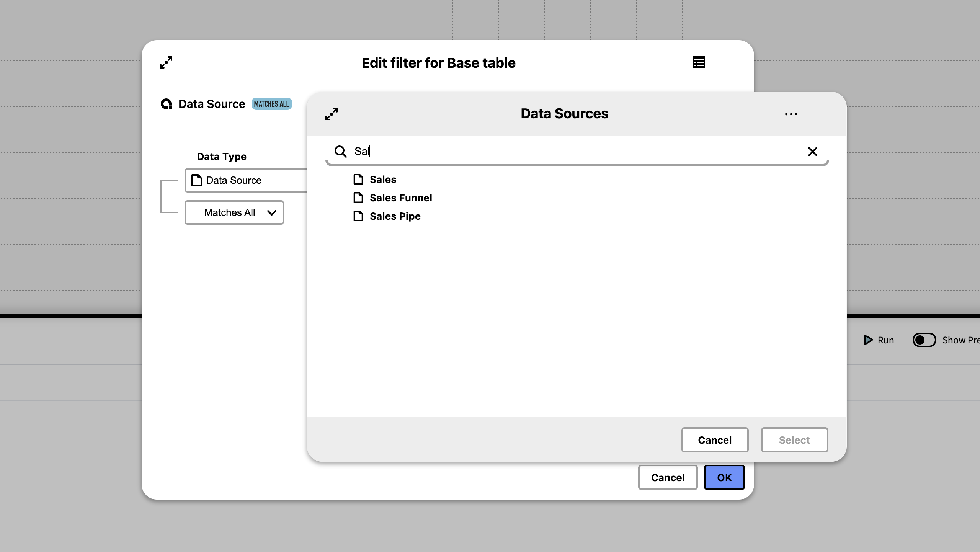
Task: Click the search magnifier icon
Action: coord(340,152)
